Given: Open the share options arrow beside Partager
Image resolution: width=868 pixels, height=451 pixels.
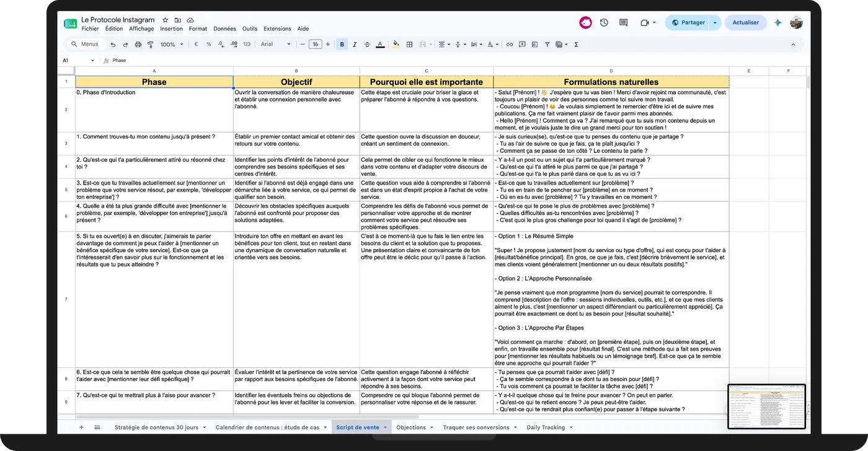Looking at the screenshot, I should 715,22.
